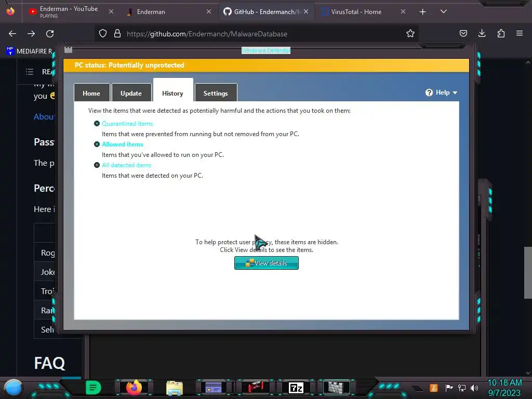
Task: Open README outline list icon on GitHub
Action: coord(30,72)
